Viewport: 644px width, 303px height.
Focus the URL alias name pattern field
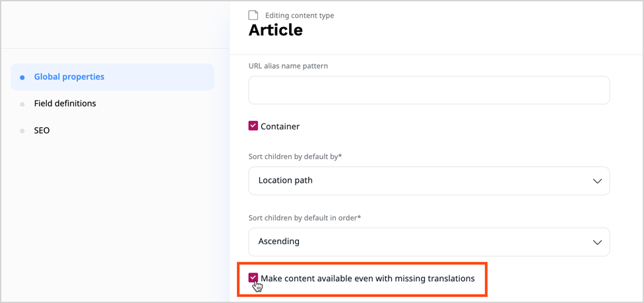[429, 90]
